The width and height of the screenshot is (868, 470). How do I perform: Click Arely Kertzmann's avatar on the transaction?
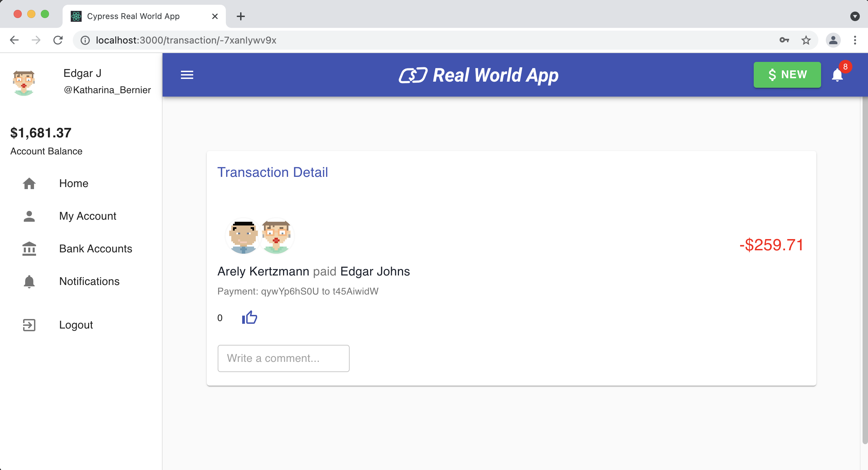click(241, 236)
